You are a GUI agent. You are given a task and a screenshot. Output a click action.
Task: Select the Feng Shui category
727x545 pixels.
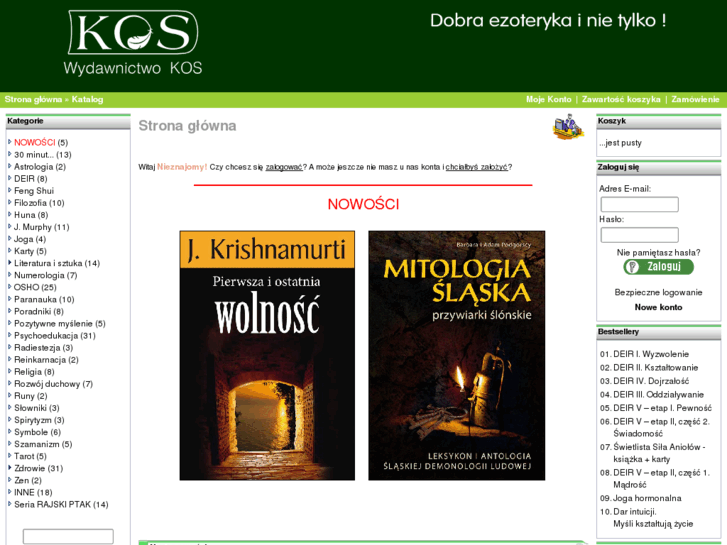(34, 191)
